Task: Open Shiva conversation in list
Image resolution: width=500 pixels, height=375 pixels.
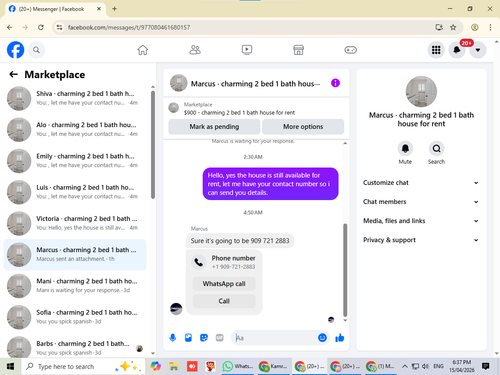Action: point(75,98)
